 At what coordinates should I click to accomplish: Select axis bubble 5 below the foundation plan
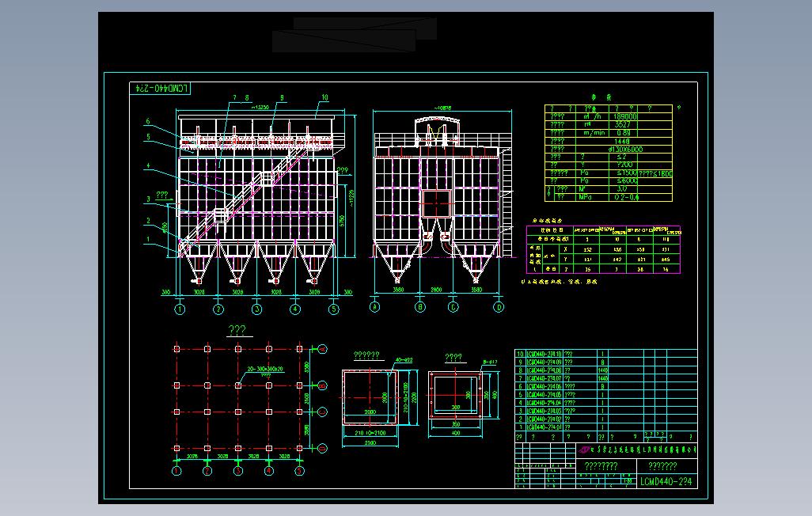pyautogui.click(x=299, y=471)
